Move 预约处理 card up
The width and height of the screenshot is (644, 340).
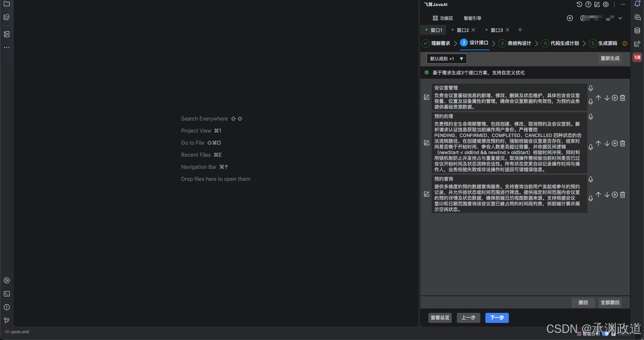598,143
